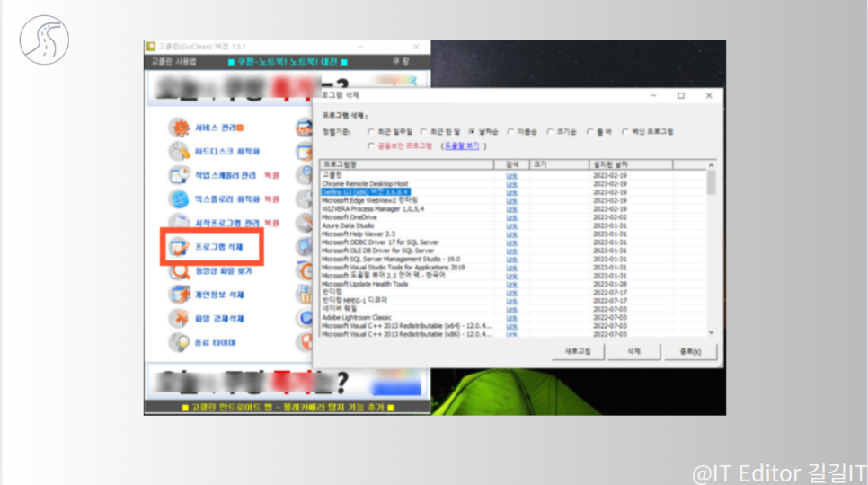Click 복원 next to 작업 스케줄러 관리

pyautogui.click(x=271, y=175)
